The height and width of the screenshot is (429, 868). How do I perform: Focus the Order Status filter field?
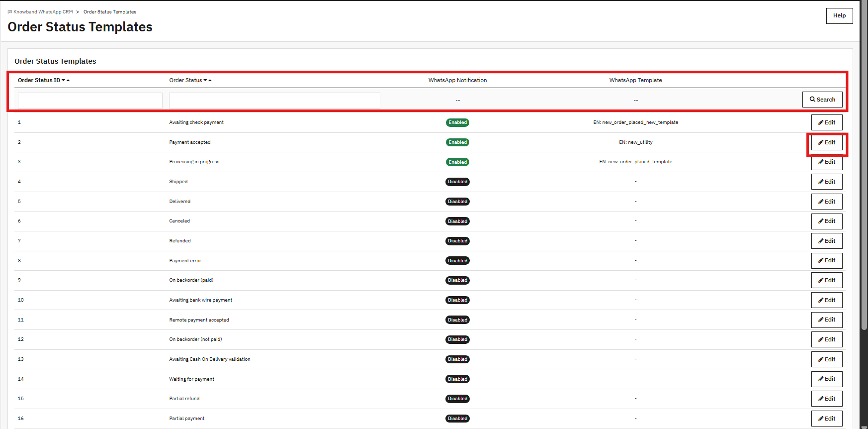[274, 100]
